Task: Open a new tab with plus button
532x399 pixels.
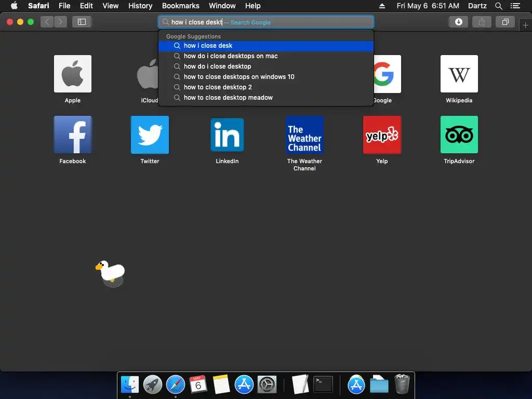Action: pos(525,25)
